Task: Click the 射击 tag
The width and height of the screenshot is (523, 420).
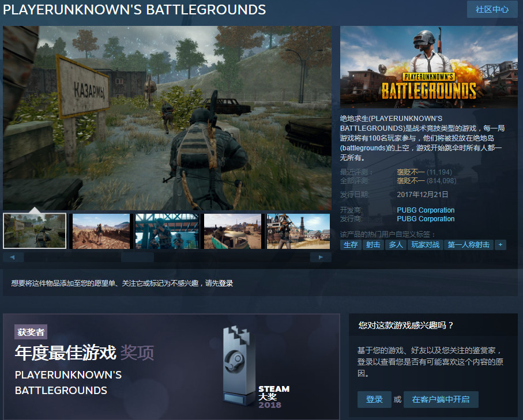Action: click(x=373, y=245)
